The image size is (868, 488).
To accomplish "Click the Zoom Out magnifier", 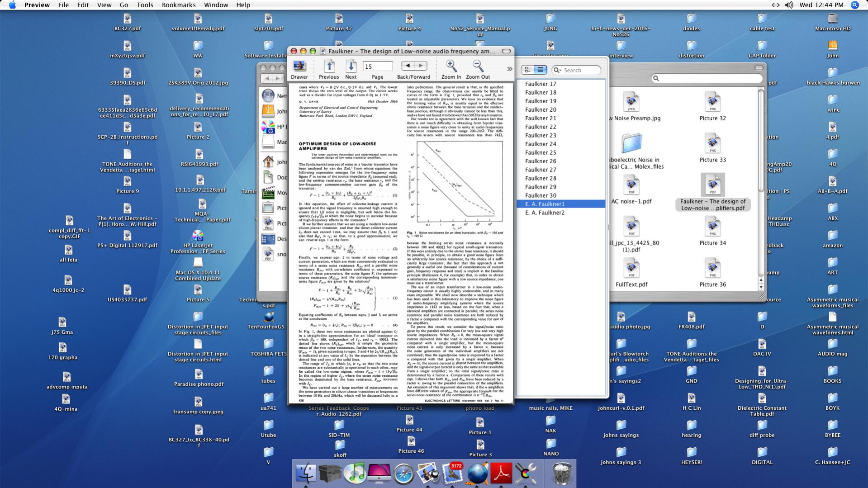I will pos(478,70).
